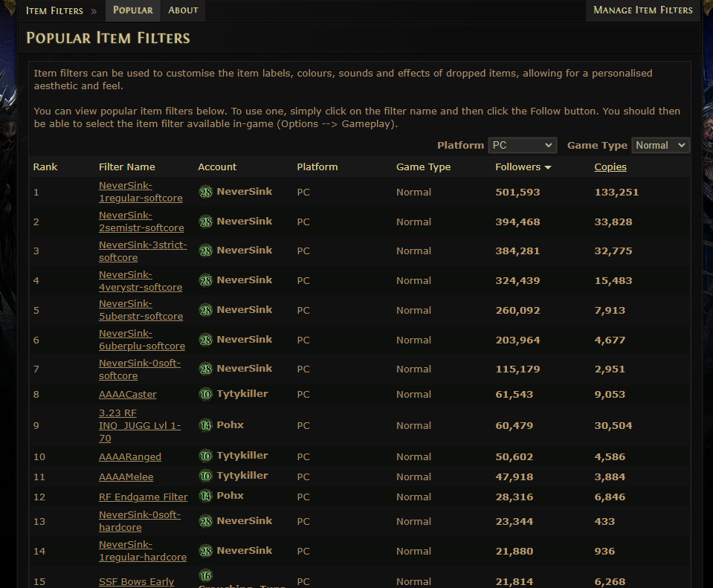713x588 pixels.
Task: Click Manage Item Filters button
Action: 642,10
